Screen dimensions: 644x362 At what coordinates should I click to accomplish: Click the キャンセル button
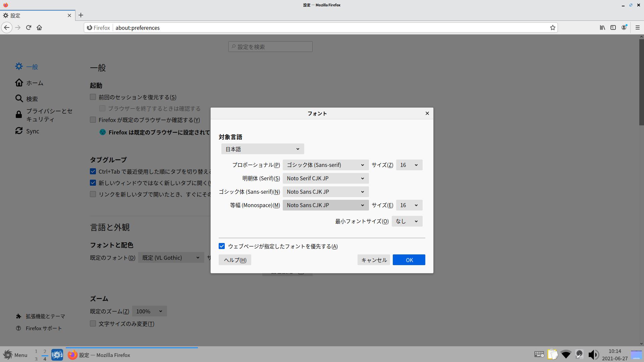(x=374, y=260)
